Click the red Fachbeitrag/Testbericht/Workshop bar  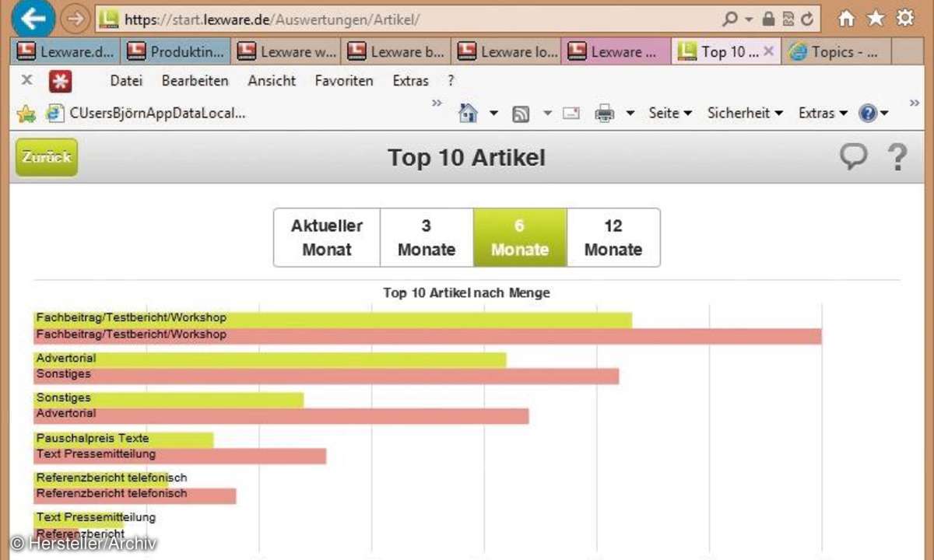[x=427, y=336]
